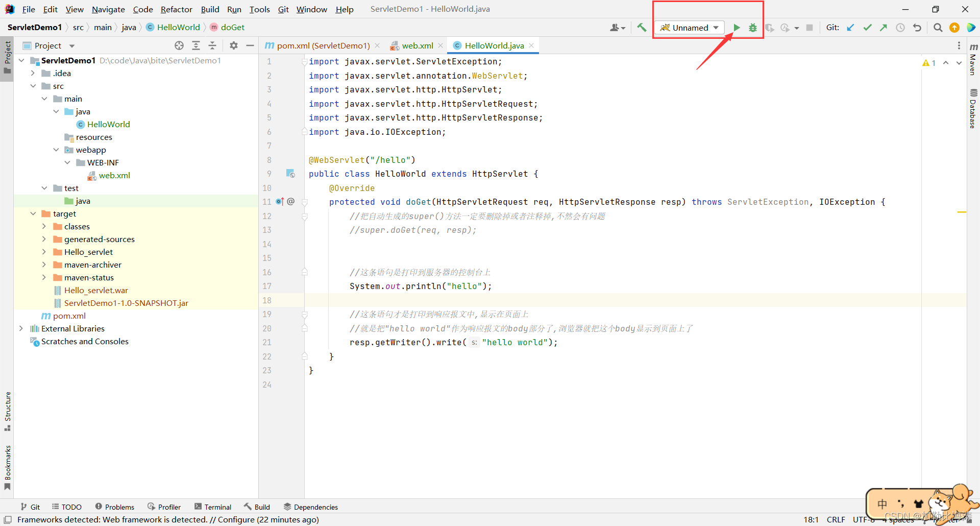Screen dimensions: 980x526
Task: Run the application with the green play icon
Action: coord(737,28)
